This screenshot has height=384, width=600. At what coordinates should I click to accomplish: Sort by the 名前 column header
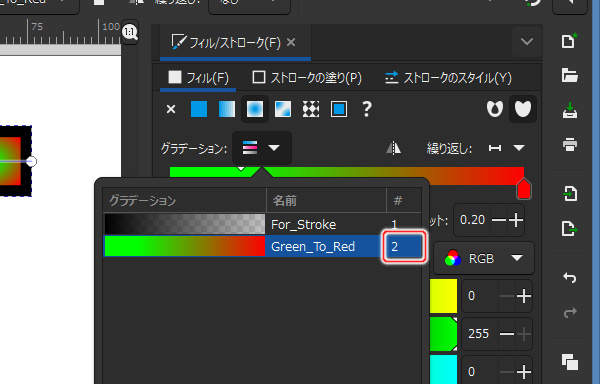tap(326, 200)
